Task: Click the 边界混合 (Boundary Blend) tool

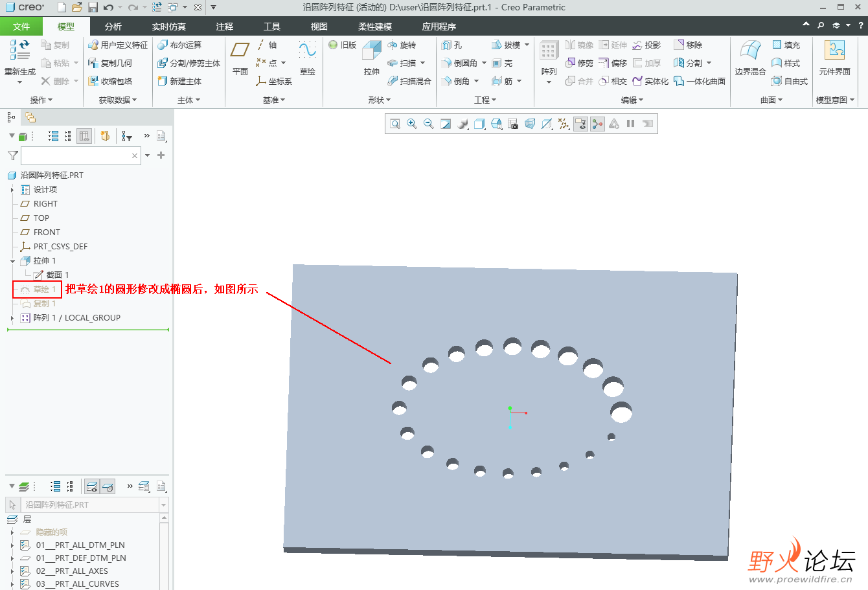Action: click(750, 58)
